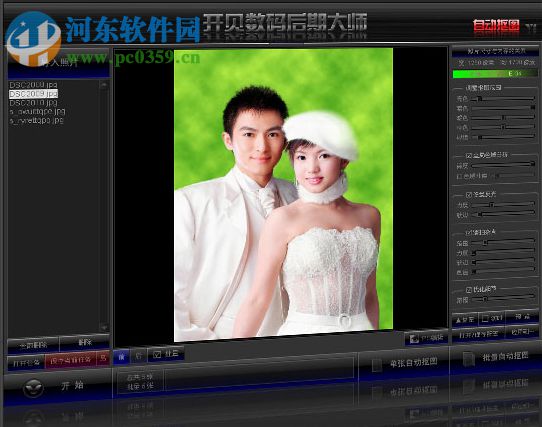Click the round start icon beside 开始
This screenshot has width=542, height=427.
click(33, 388)
